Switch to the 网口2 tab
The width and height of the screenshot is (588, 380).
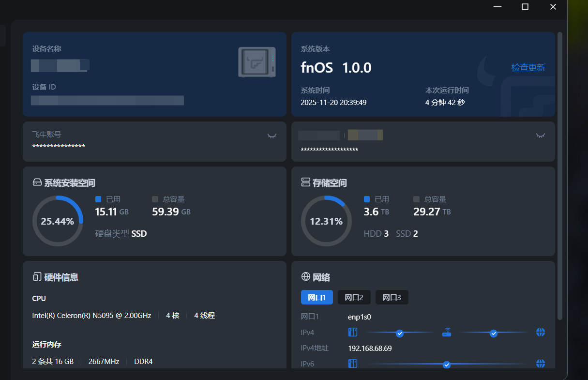pos(354,297)
